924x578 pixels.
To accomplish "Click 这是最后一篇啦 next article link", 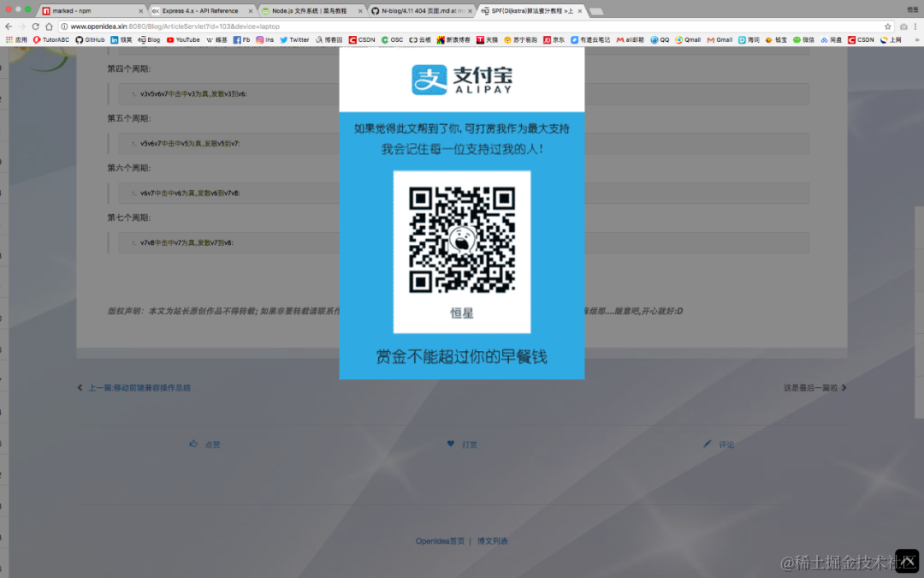I will point(815,388).
